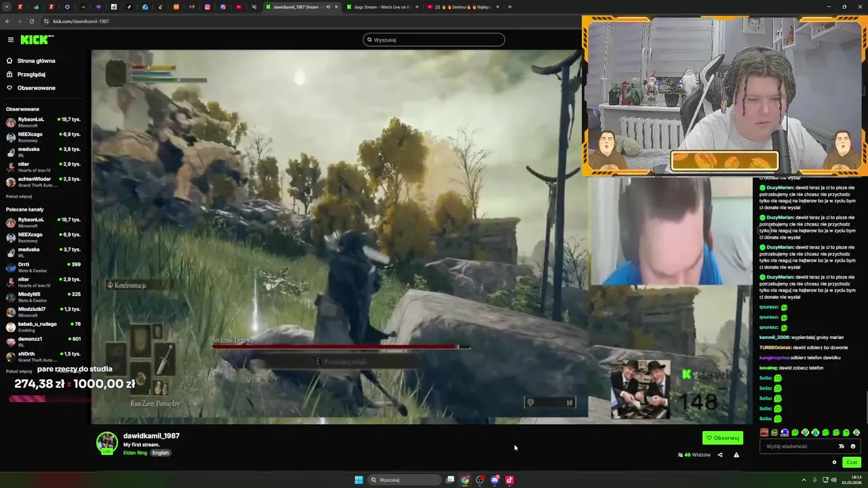Image resolution: width=868 pixels, height=488 pixels.
Task: Go back in the browser
Action: [7, 21]
